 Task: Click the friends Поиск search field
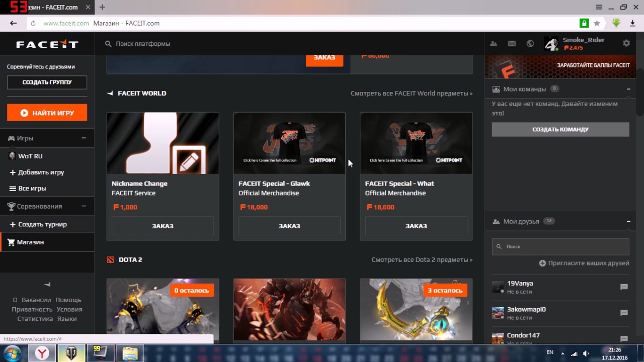tap(560, 246)
